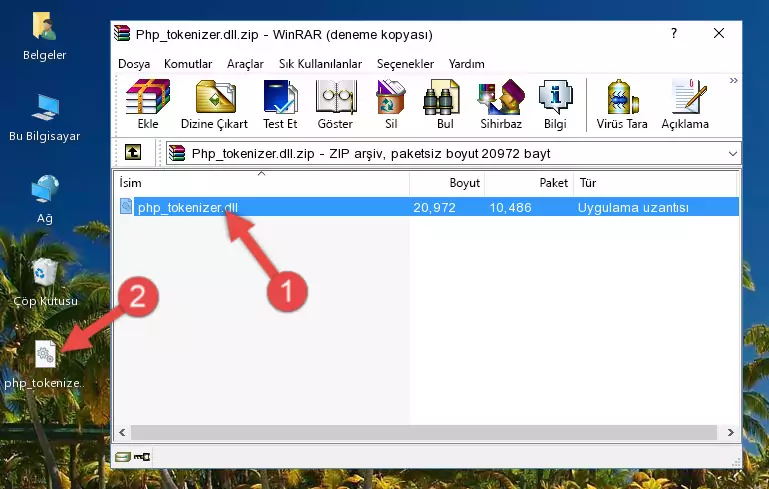Viewport: 769px width, 489px height.
Task: Sort by the İsim column header
Action: pos(262,183)
